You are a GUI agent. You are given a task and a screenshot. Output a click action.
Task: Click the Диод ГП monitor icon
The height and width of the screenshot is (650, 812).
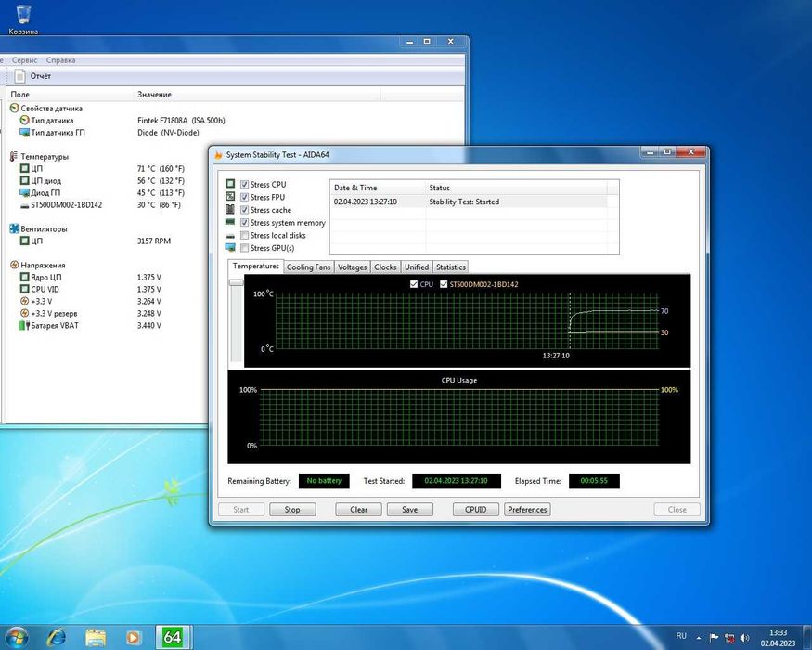(24, 192)
